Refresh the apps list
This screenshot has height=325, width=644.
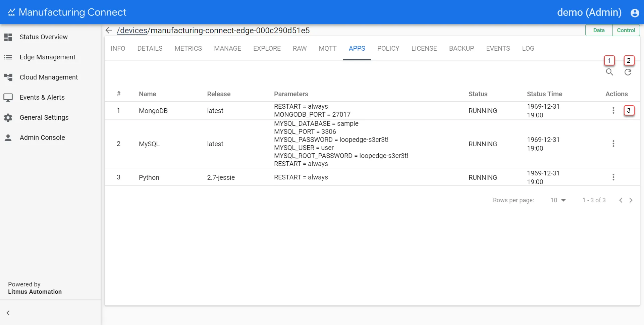tap(628, 72)
